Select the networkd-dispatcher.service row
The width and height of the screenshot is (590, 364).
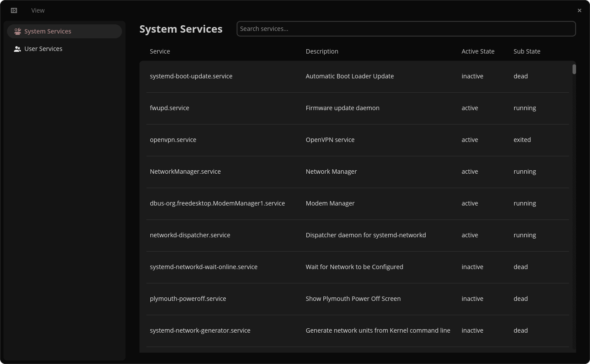[305, 235]
